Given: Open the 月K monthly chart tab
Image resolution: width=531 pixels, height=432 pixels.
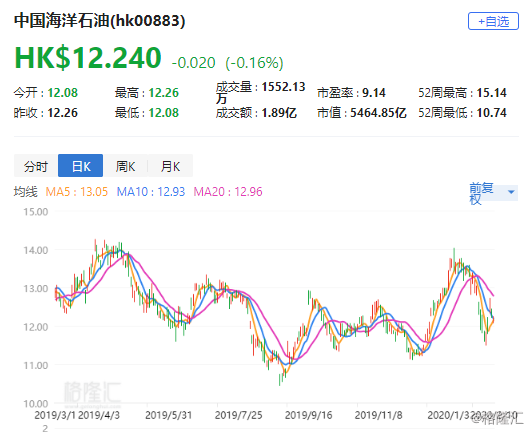Looking at the screenshot, I should click(170, 166).
